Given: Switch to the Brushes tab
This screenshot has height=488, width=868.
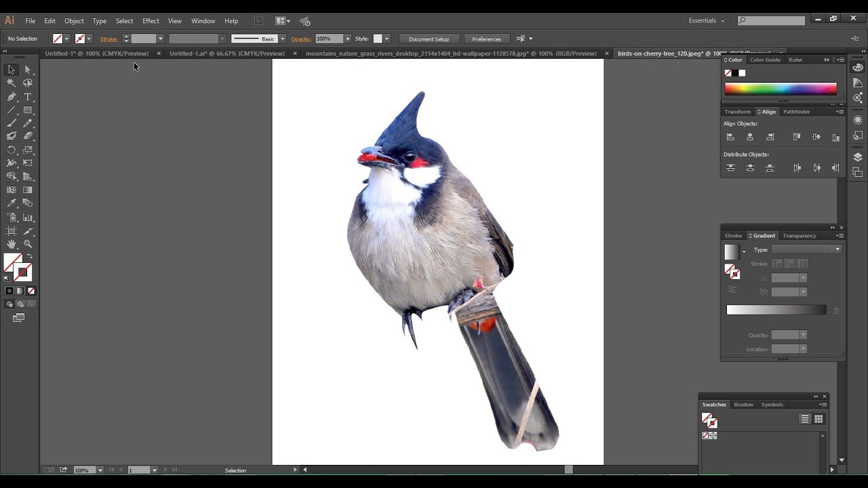Looking at the screenshot, I should (743, 405).
